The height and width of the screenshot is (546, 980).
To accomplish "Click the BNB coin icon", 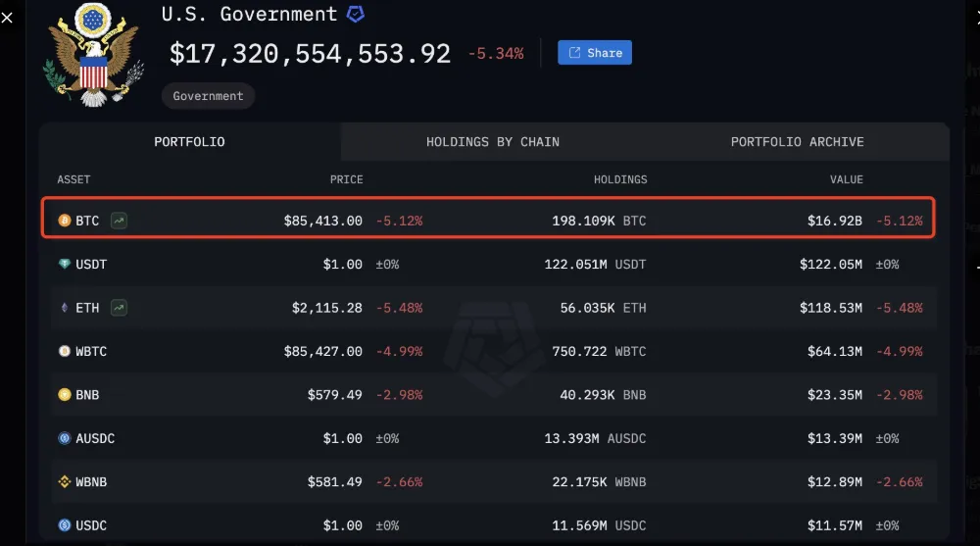I will (65, 395).
